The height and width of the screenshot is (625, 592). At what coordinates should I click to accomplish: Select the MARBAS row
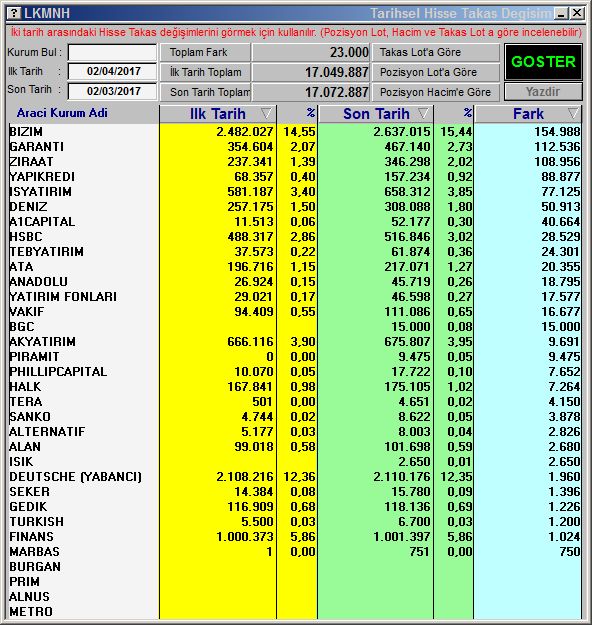[295, 552]
